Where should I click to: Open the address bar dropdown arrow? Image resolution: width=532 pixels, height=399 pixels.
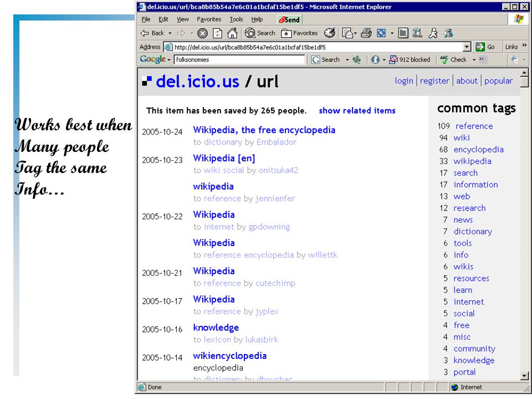click(x=467, y=47)
